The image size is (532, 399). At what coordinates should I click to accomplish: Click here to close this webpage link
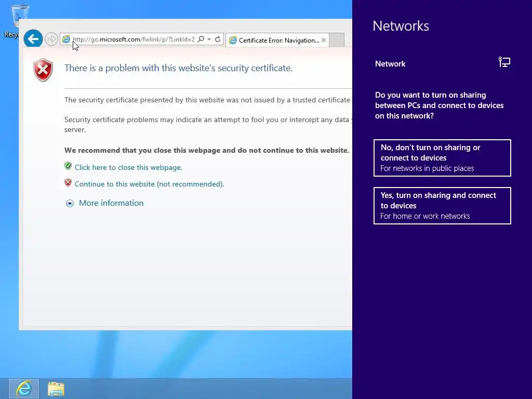click(129, 167)
